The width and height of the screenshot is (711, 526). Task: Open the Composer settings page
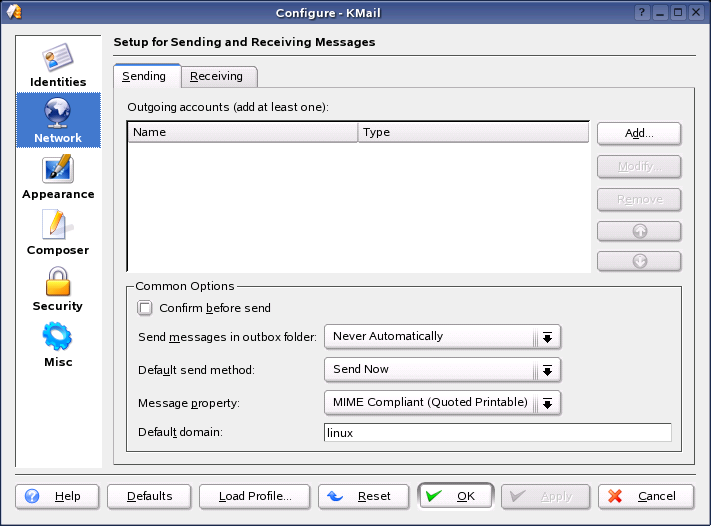tap(58, 233)
